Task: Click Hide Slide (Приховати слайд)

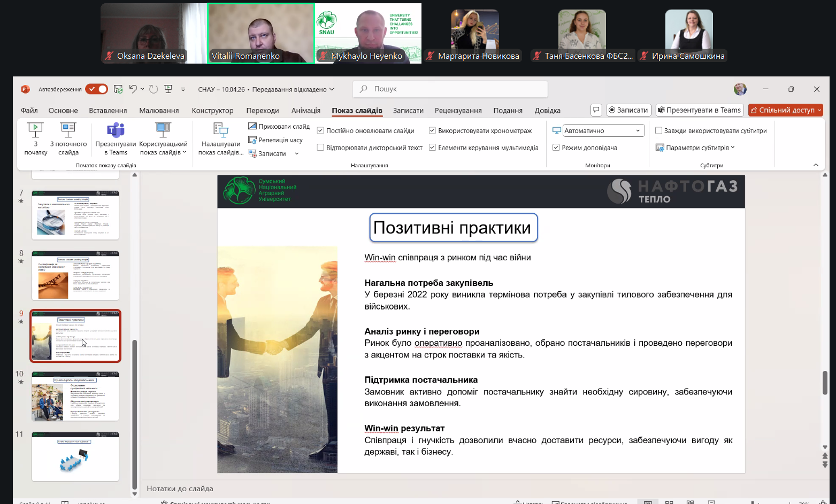Action: tap(279, 126)
